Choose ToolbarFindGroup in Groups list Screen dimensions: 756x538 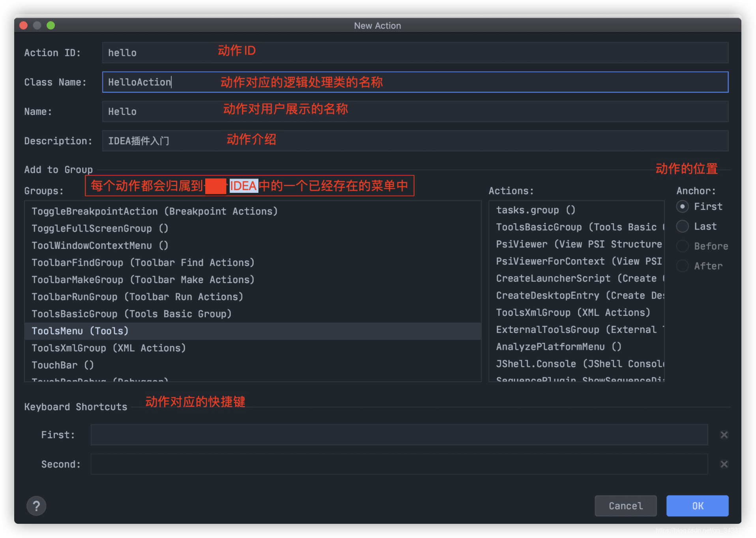coord(253,263)
